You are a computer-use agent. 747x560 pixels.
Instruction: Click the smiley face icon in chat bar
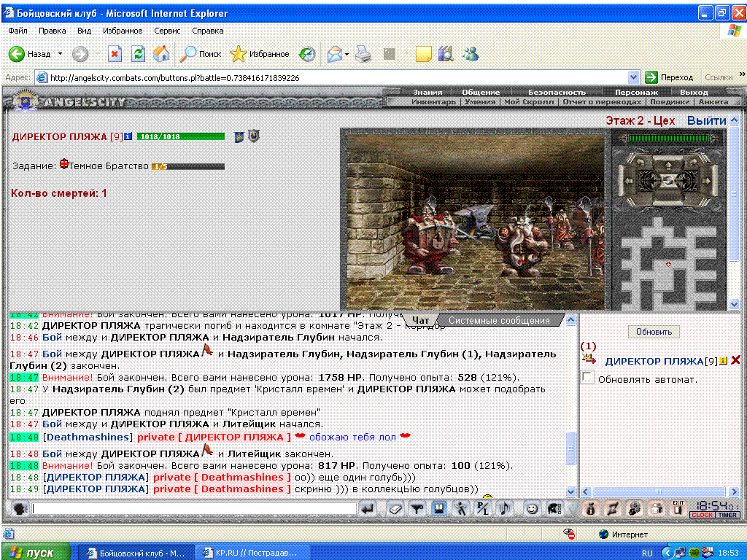click(x=532, y=508)
